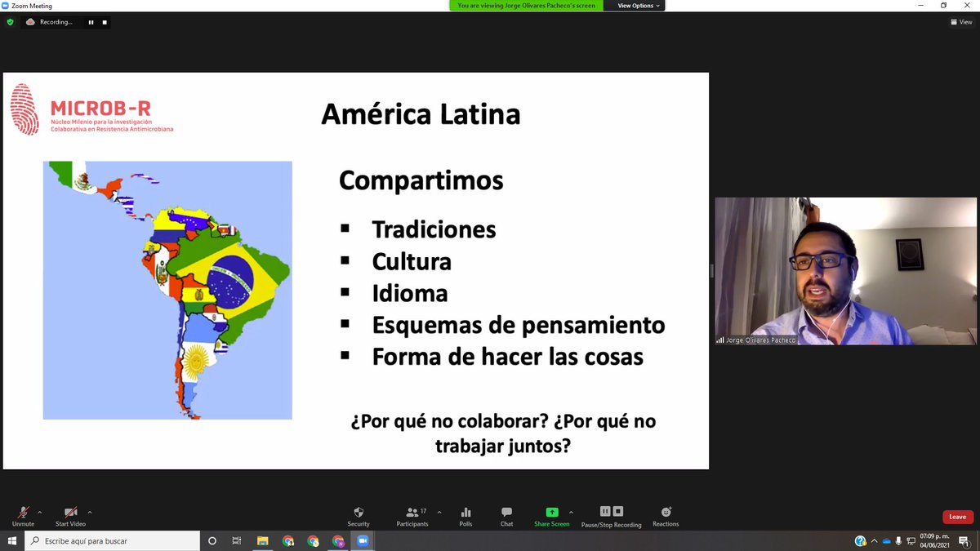Open the audio options arrow beside Unmute
The height and width of the screenshot is (551, 980).
click(40, 512)
